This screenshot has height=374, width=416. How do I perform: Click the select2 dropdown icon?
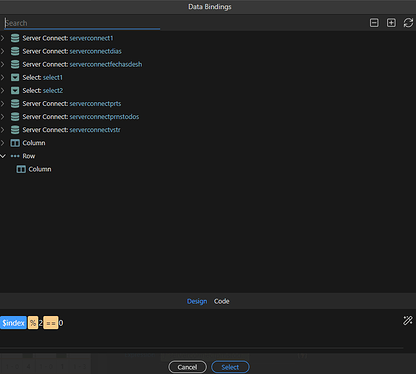click(15, 90)
